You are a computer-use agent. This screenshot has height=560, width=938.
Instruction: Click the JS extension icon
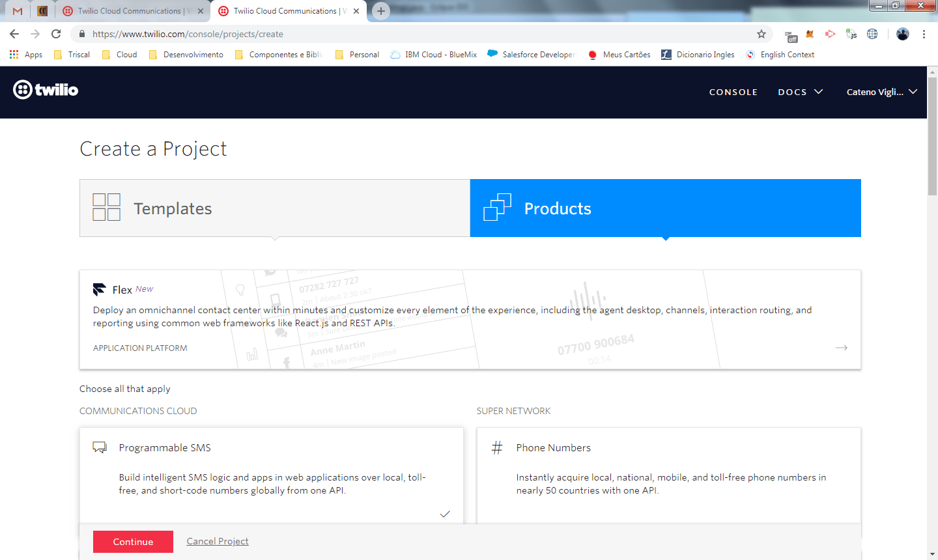(851, 34)
